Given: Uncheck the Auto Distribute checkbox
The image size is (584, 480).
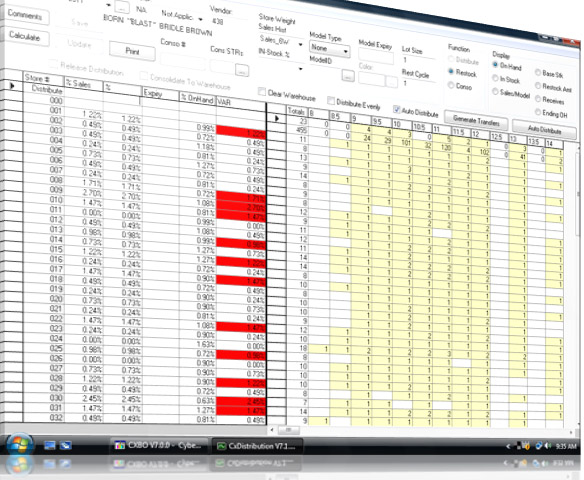Looking at the screenshot, I should pyautogui.click(x=396, y=109).
